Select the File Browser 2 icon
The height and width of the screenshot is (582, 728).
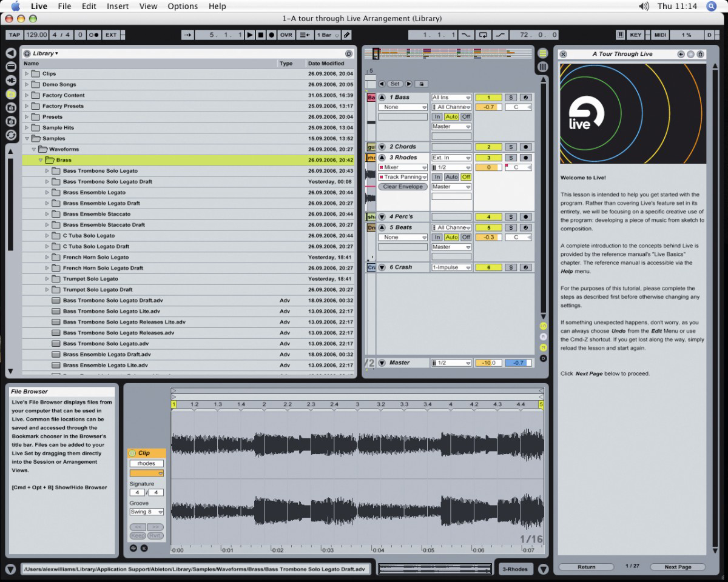(11, 108)
